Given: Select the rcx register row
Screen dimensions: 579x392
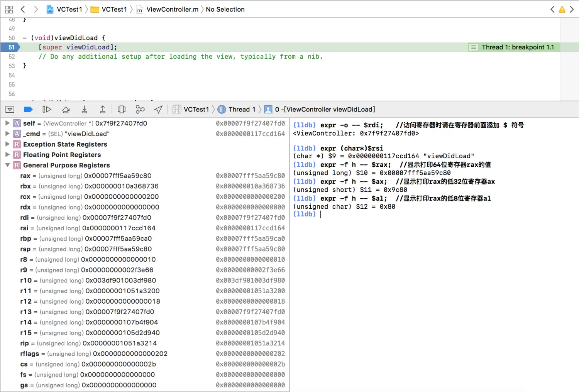Looking at the screenshot, I should pos(145,197).
